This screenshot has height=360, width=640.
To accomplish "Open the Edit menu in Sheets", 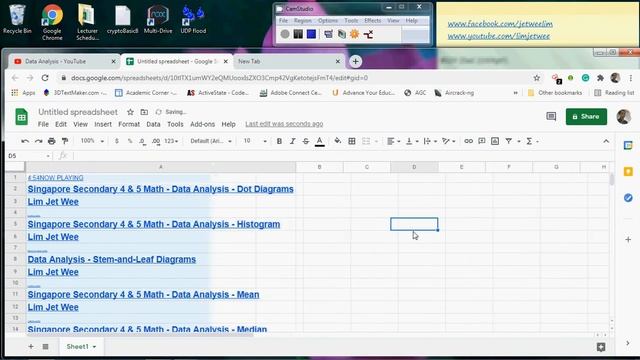I will tap(61, 124).
